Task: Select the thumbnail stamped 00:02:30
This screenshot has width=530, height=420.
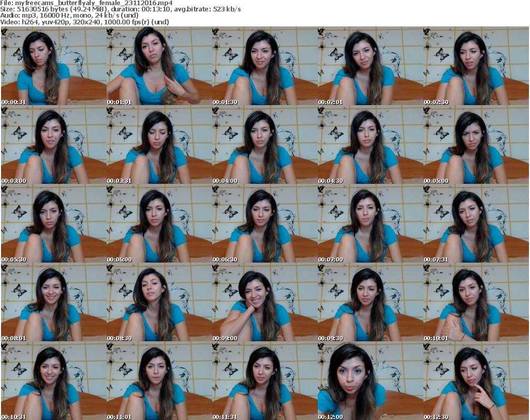Action: click(x=476, y=66)
